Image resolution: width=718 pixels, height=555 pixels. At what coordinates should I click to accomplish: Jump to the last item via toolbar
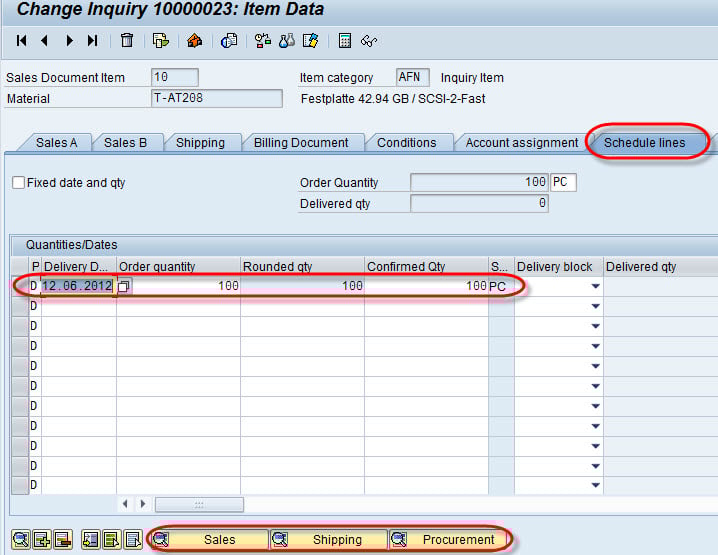click(93, 41)
